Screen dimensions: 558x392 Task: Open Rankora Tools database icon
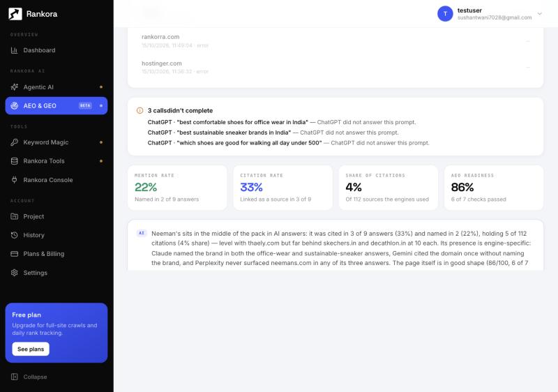point(14,161)
